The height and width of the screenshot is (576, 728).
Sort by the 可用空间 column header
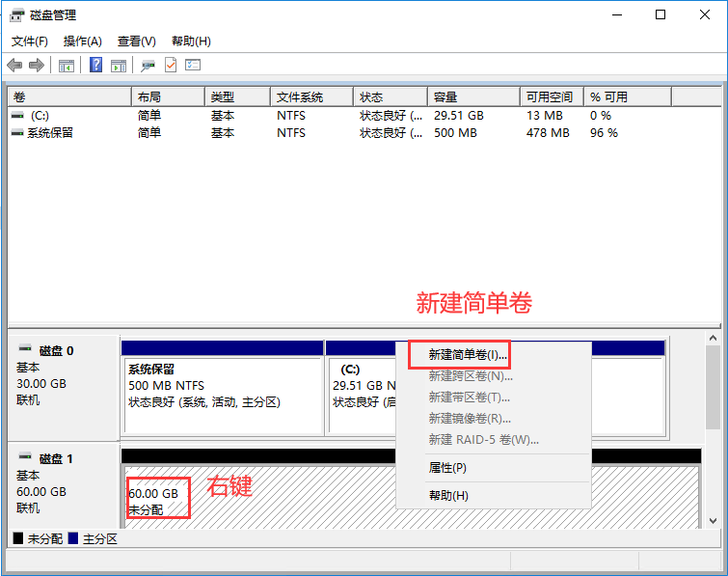pyautogui.click(x=553, y=97)
